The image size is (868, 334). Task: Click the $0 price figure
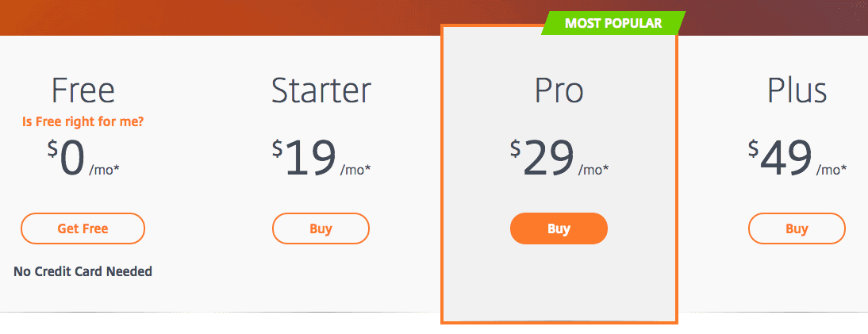pos(67,157)
